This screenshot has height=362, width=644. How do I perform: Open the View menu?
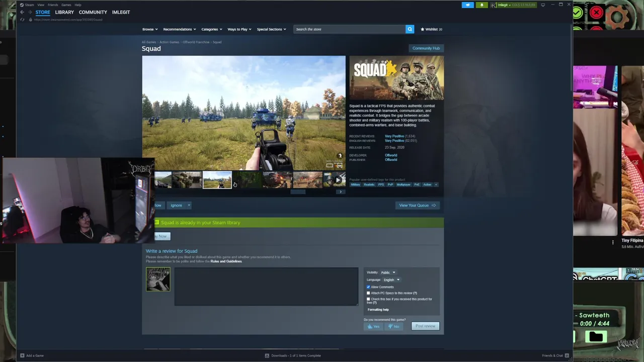tap(41, 5)
